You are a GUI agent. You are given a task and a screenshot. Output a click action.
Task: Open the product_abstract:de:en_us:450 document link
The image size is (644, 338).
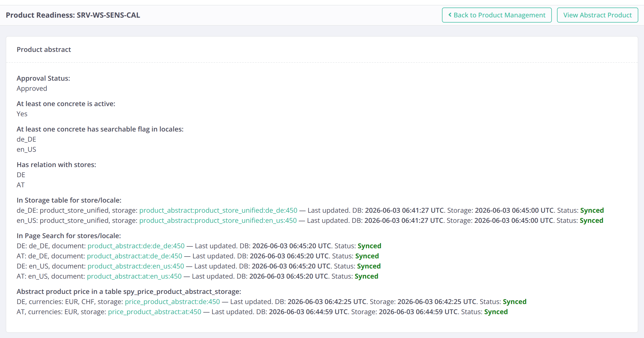[x=136, y=266]
